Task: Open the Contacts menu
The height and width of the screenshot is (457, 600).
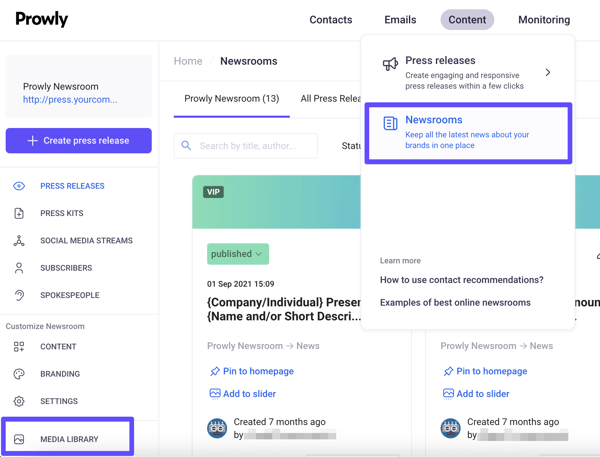Action: [x=331, y=20]
